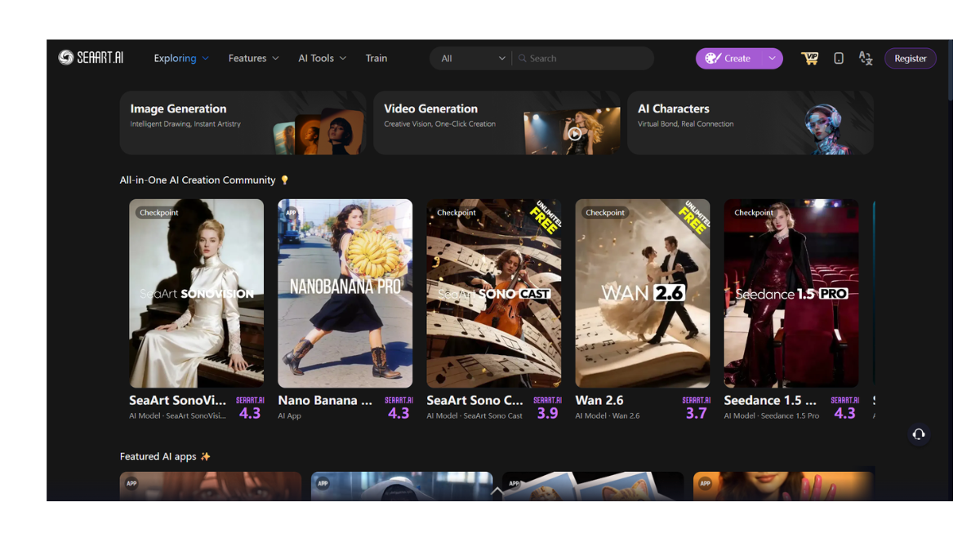Open the All search filter dropdown
This screenshot has width=980, height=551.
tap(473, 59)
